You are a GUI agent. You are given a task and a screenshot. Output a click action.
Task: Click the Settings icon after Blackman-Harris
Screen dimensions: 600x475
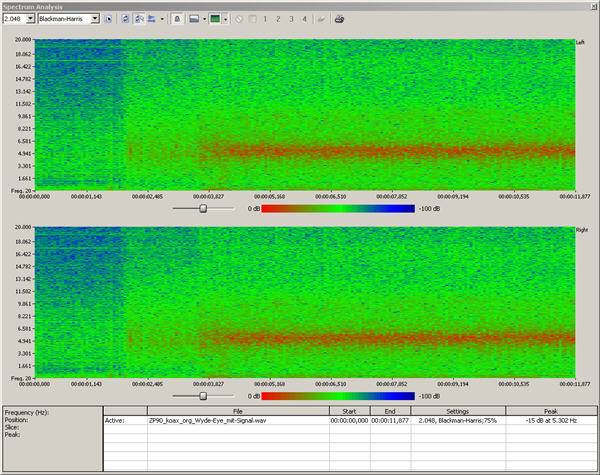coord(108,19)
